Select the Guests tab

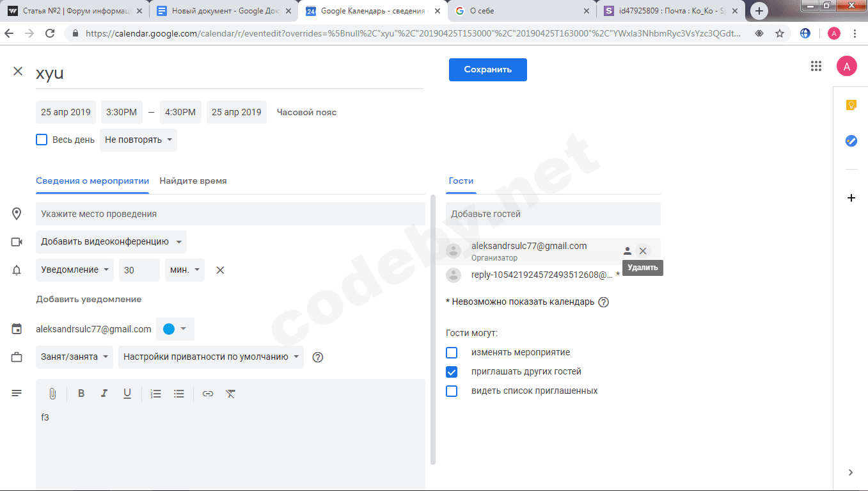(461, 181)
